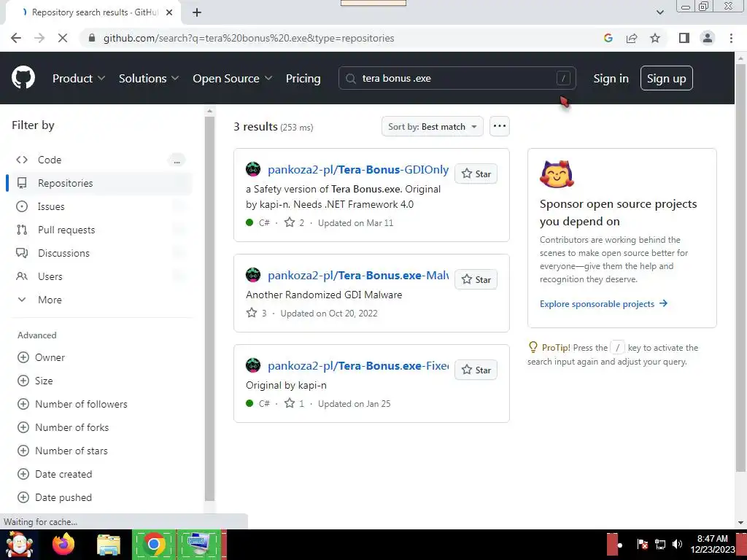Focus the GitHub search field
This screenshot has height=560, width=747.
457,78
